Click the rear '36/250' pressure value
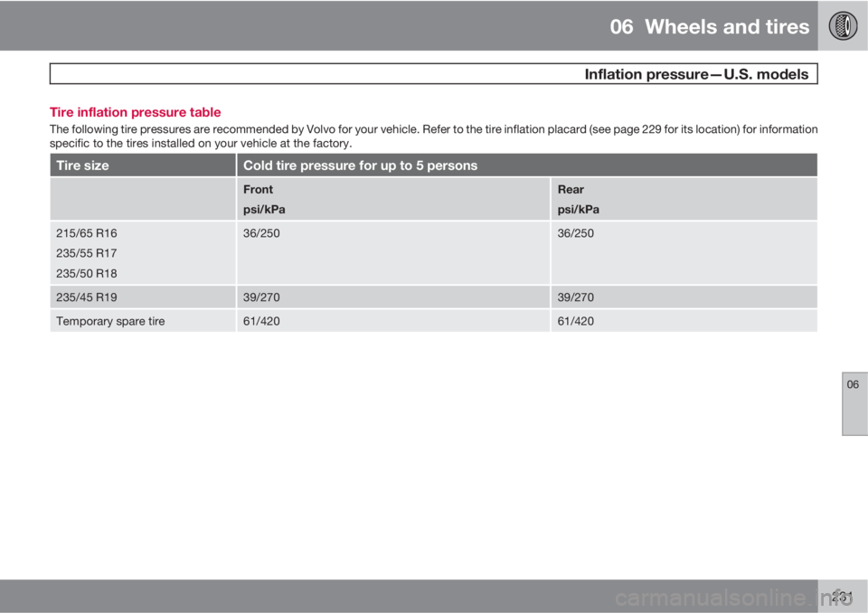Viewport: 868px width, 613px height. [x=576, y=233]
